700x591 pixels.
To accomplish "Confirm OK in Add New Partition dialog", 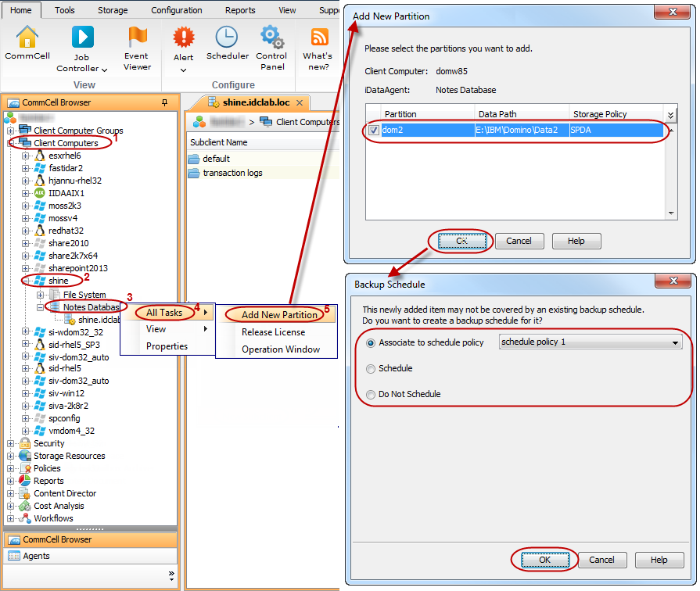I will click(x=462, y=241).
